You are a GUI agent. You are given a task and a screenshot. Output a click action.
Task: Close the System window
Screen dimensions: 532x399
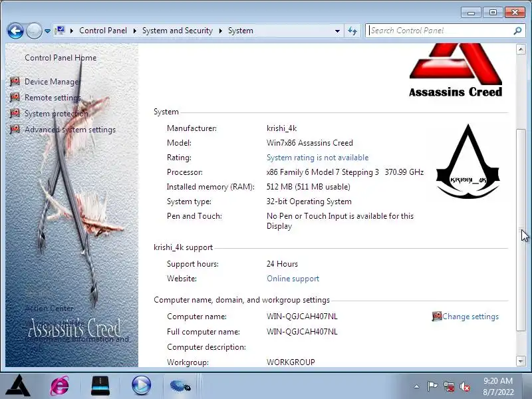click(x=515, y=13)
